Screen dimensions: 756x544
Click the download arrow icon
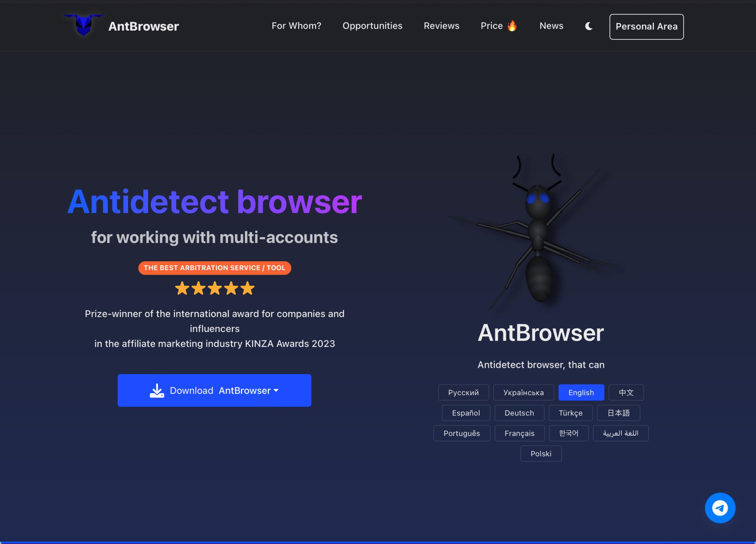point(157,390)
